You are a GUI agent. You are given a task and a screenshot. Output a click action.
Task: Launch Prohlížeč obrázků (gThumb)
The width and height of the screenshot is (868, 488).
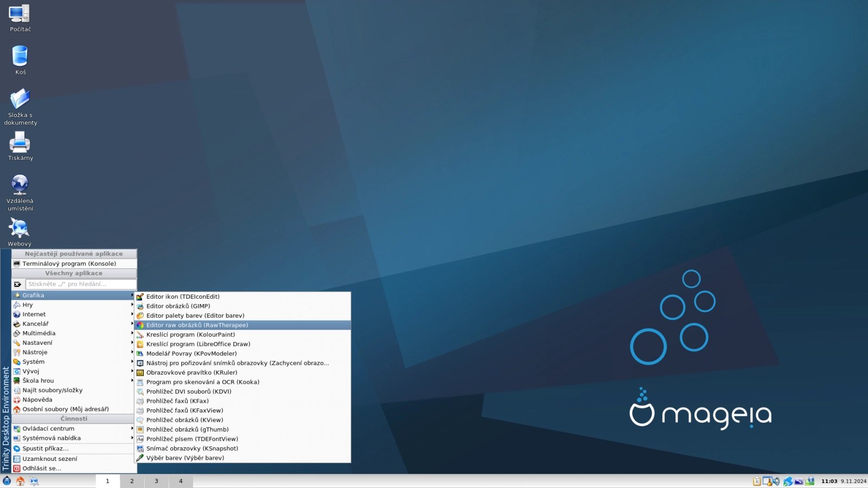(243, 429)
